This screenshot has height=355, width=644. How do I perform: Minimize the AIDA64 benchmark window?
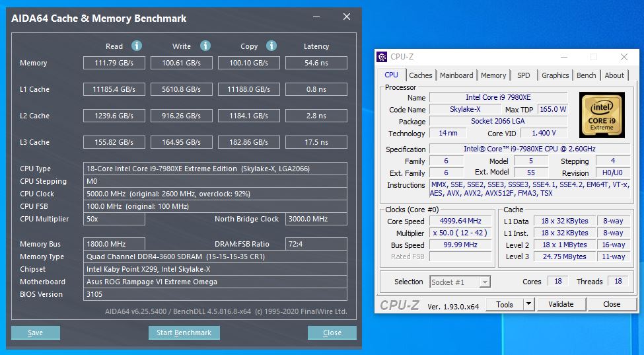pyautogui.click(x=316, y=17)
